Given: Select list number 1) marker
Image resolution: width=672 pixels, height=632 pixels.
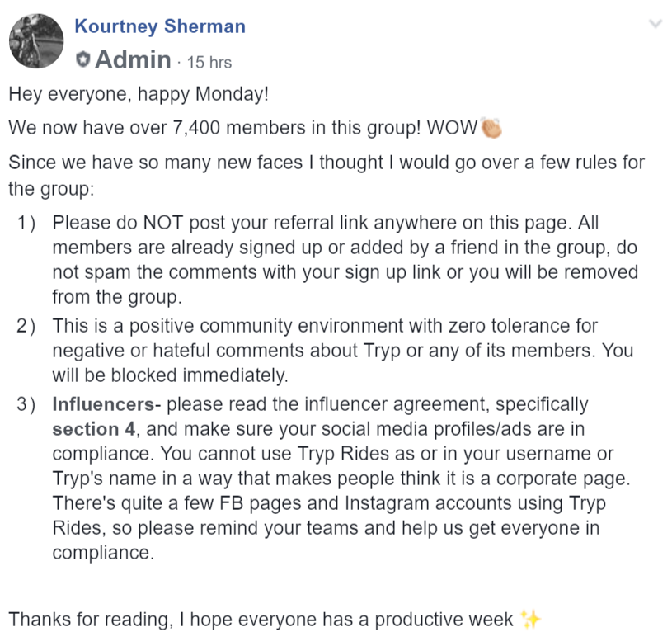Looking at the screenshot, I should pyautogui.click(x=26, y=223).
